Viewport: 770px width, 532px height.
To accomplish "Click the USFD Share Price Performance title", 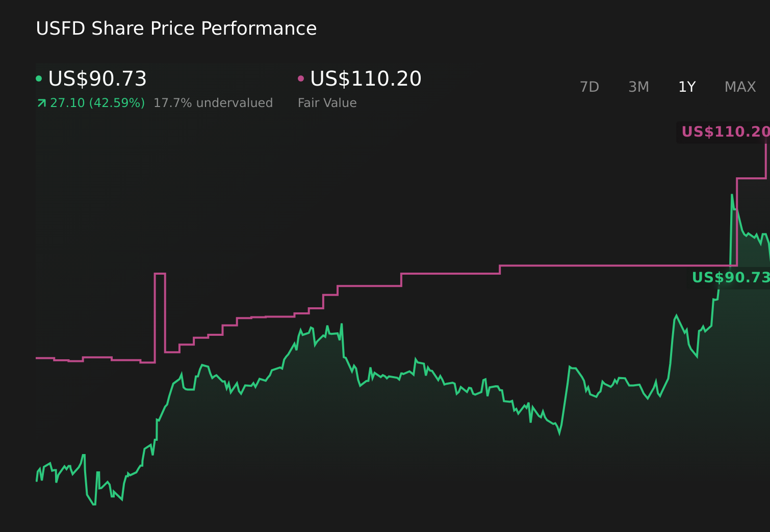I will point(176,29).
